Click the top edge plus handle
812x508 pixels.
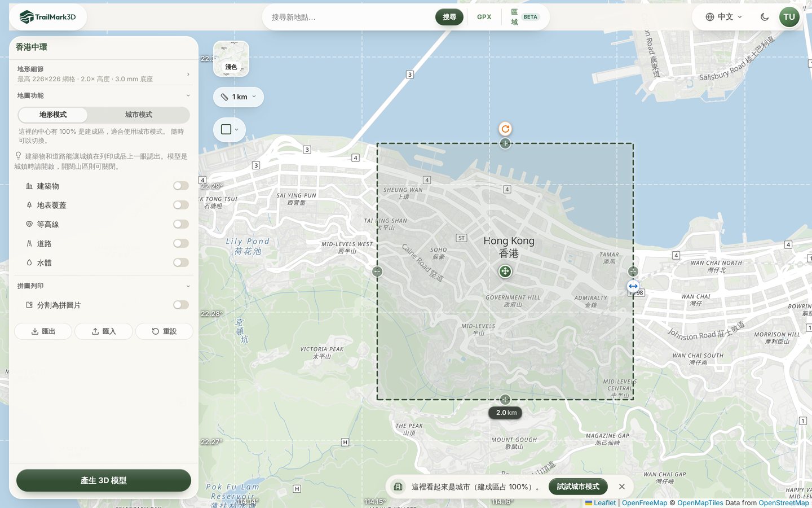coord(505,143)
